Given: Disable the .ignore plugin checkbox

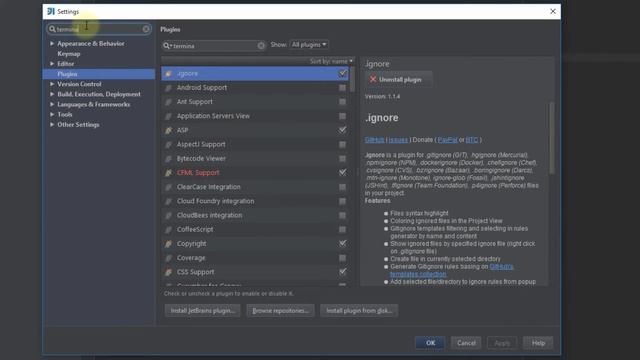Looking at the screenshot, I should [x=342, y=73].
